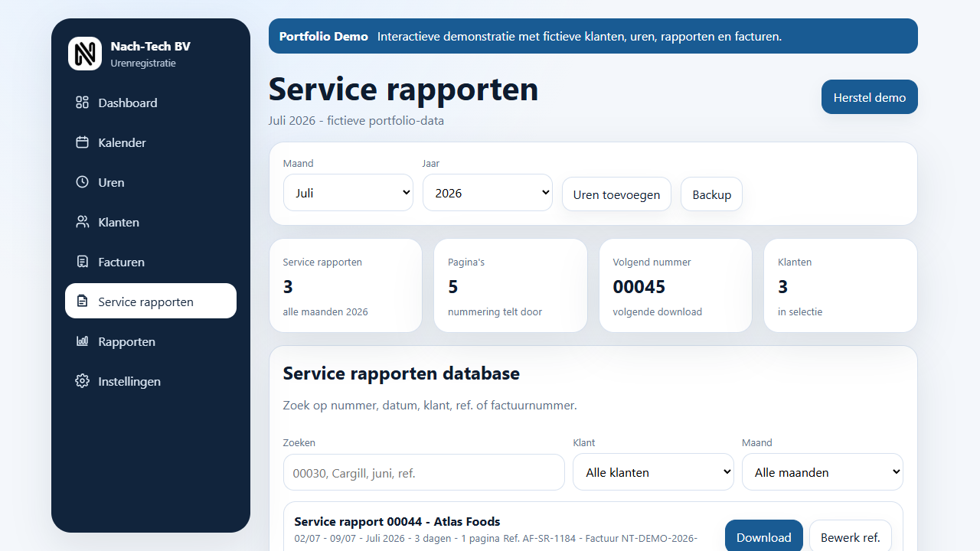Click the Facturen invoice icon
This screenshot has width=980, height=551.
coord(82,262)
